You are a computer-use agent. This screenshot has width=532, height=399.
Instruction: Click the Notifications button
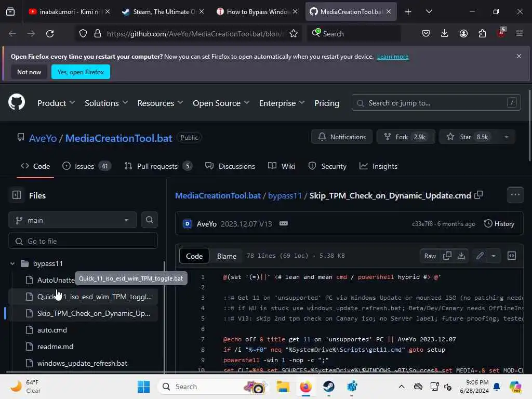(342, 137)
